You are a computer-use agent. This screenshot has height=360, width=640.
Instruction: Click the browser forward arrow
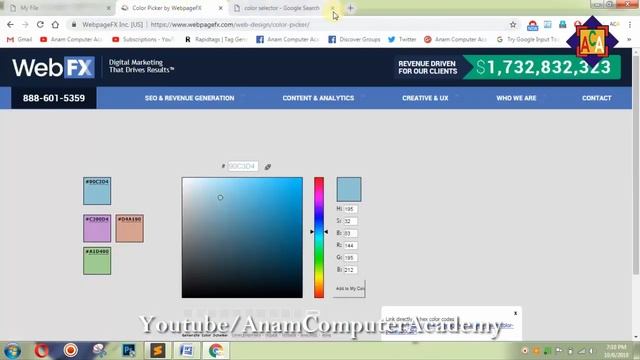(x=25, y=24)
